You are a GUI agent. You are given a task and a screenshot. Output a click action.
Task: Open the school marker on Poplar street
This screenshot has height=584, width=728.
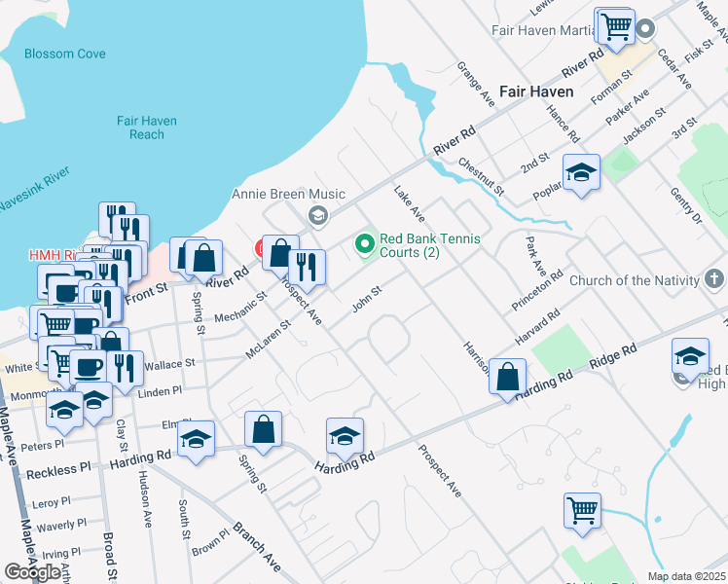581,174
